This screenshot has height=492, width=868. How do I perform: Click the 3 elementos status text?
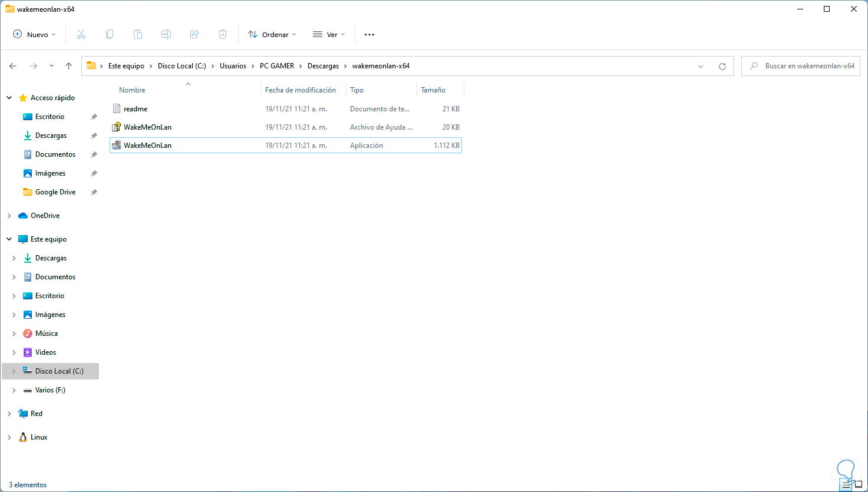click(28, 485)
